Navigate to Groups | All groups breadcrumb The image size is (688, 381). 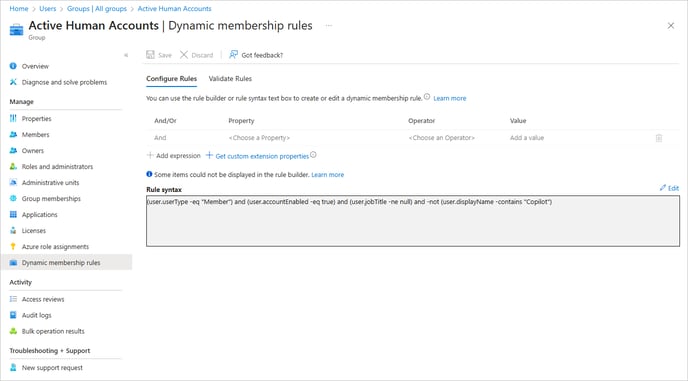click(x=97, y=8)
